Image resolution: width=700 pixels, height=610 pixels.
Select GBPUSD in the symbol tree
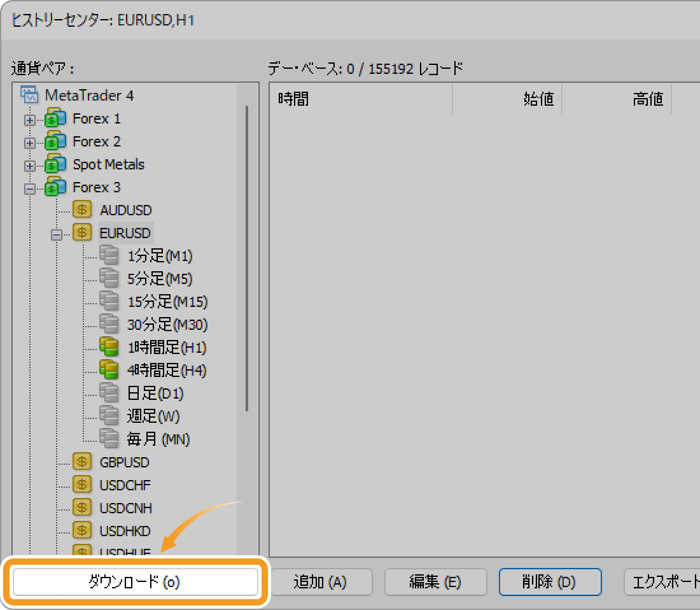(125, 462)
